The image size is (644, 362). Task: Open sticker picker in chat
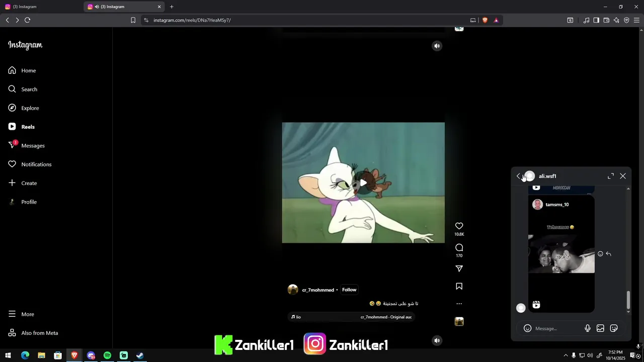tap(614, 328)
